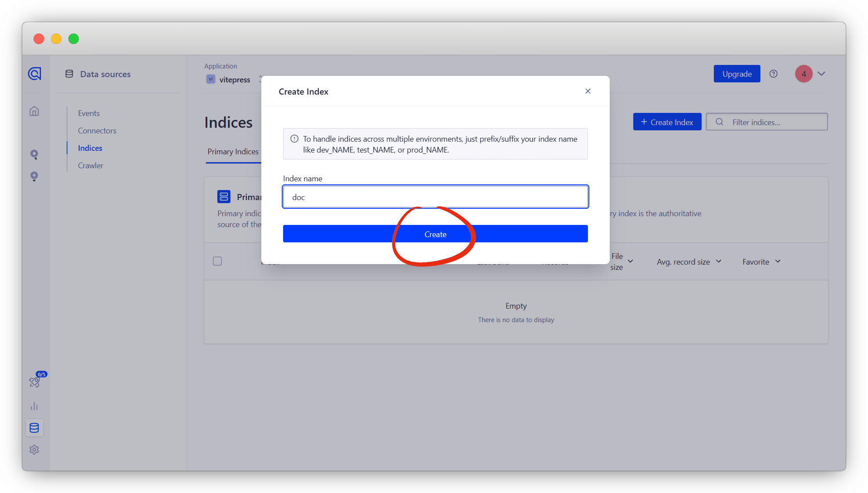Screen dimensions: 868x493
Task: Click the Algolia logo icon
Action: pos(34,74)
